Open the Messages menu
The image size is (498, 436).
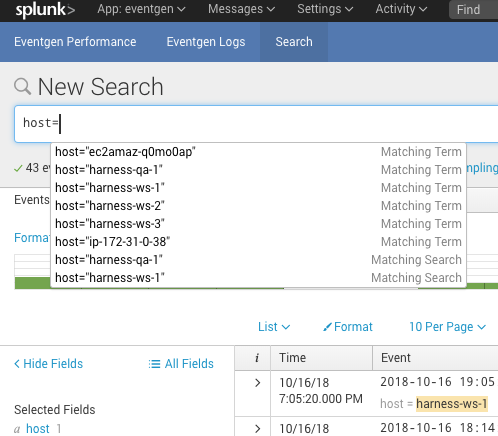241,9
